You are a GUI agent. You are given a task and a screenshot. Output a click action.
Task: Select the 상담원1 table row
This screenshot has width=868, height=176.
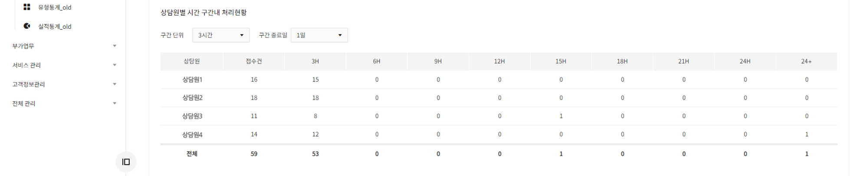point(499,80)
